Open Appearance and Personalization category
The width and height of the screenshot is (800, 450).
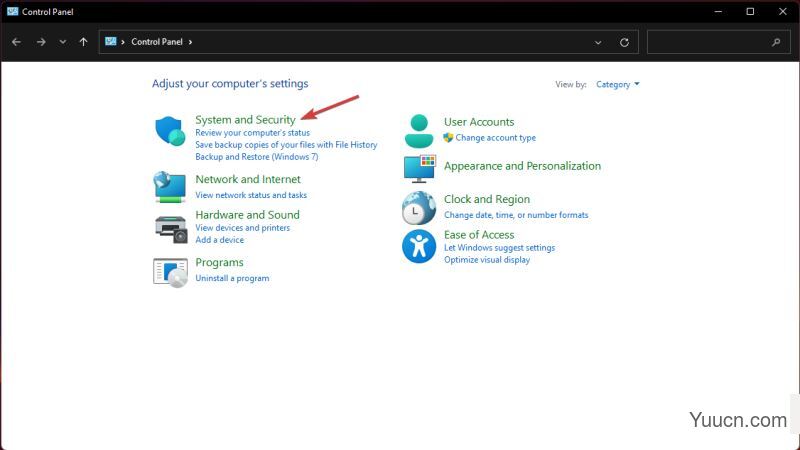point(522,166)
